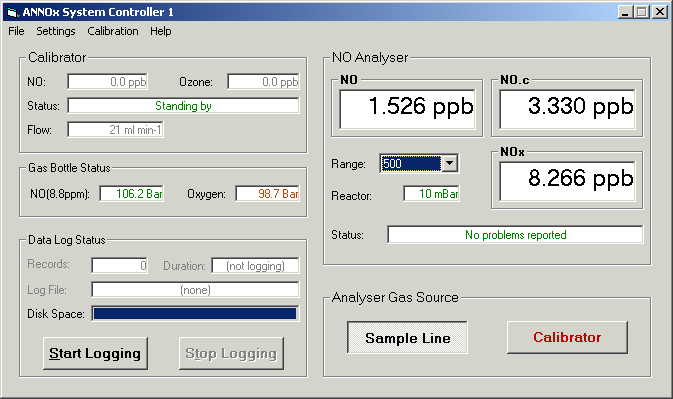Screen dimensions: 673x399
Task: Click the ANNOx title bar app icon
Action: click(x=12, y=12)
